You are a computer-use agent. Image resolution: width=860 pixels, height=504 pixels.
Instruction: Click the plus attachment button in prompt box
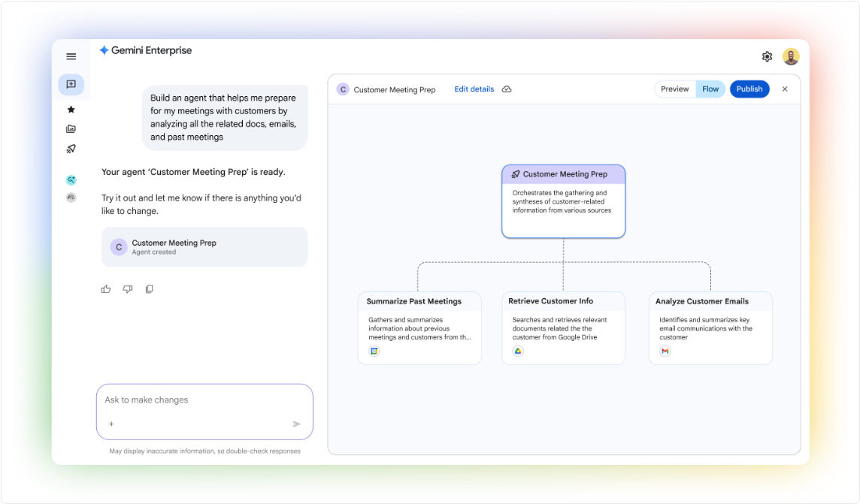[111, 424]
